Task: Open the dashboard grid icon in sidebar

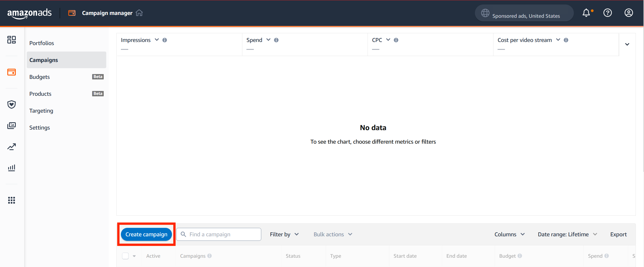Action: click(12, 40)
